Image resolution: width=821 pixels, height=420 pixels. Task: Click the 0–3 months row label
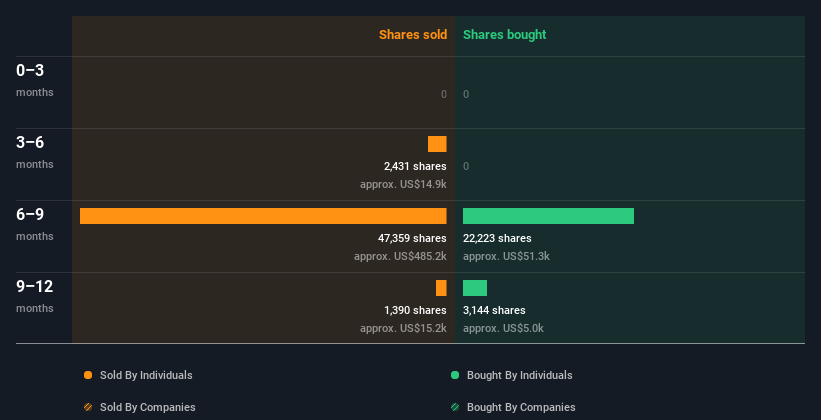point(35,80)
